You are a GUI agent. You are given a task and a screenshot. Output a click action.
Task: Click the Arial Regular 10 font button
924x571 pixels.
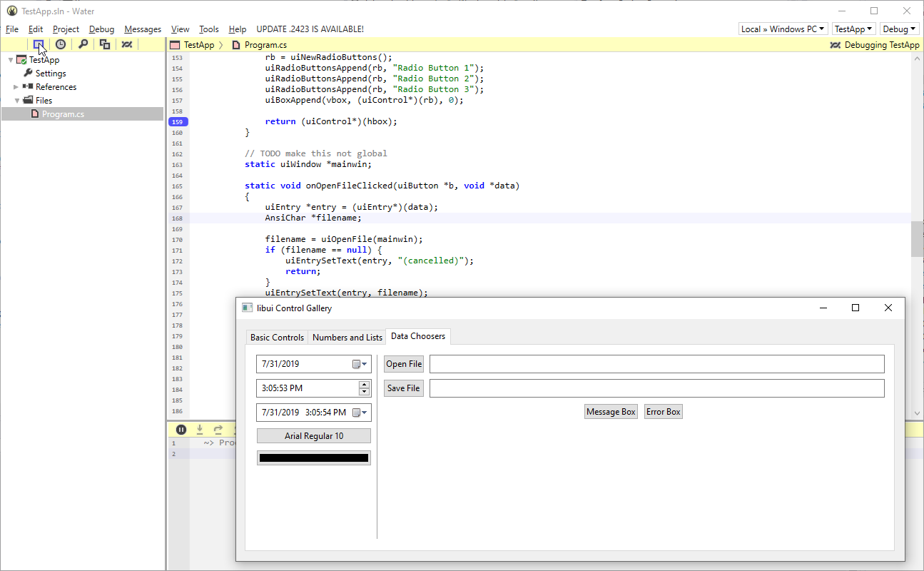[314, 436]
